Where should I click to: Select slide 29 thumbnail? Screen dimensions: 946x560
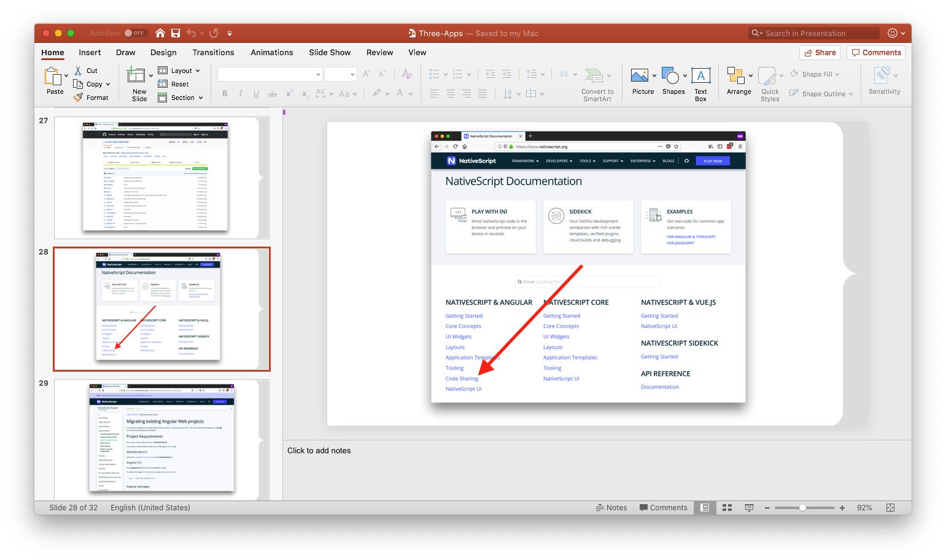(161, 440)
